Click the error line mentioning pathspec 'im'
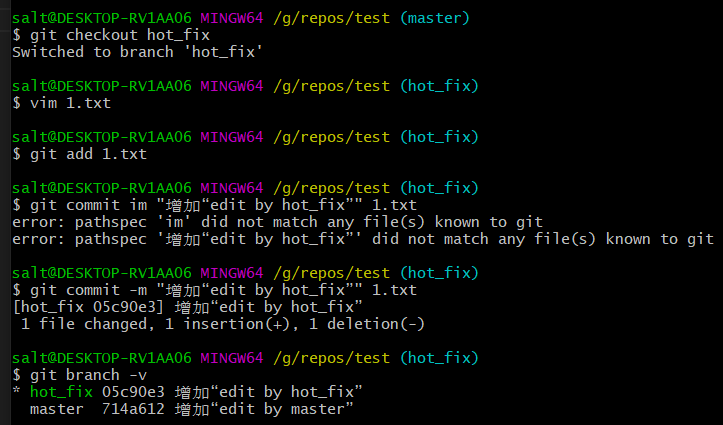The width and height of the screenshot is (723, 425). click(x=278, y=222)
